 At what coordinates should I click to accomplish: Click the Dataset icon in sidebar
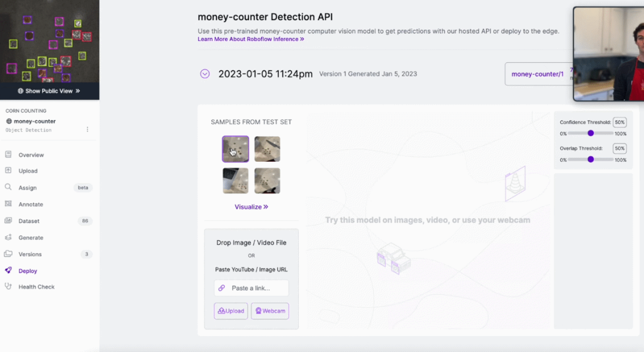coord(8,220)
